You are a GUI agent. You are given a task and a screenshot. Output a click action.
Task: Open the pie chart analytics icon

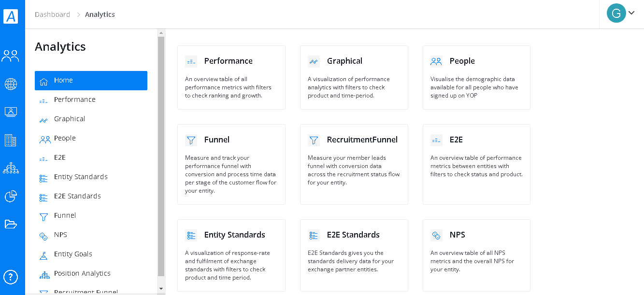tap(11, 196)
